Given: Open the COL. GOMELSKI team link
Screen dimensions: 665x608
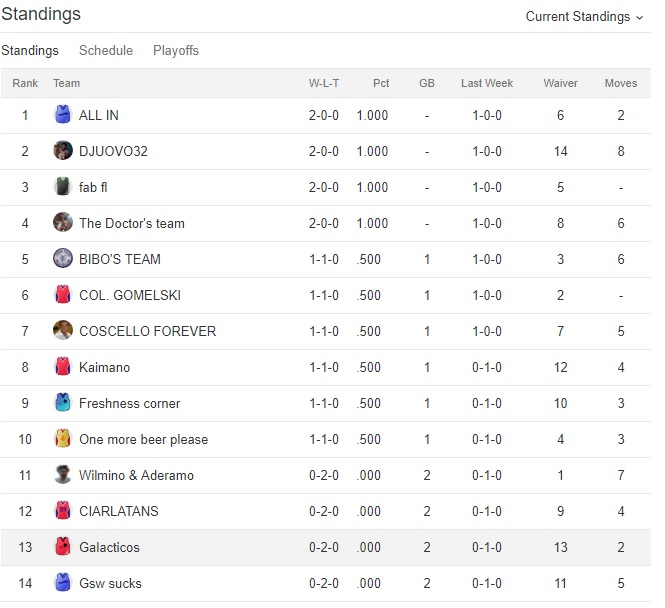Looking at the screenshot, I should point(130,295).
